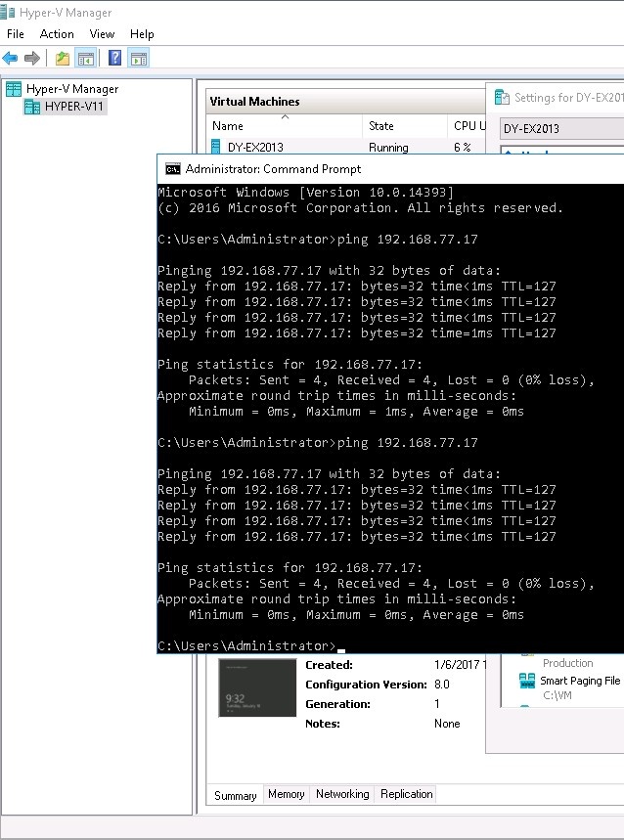
Task: Open the DY-EX2013 VM selector combo box
Action: [x=561, y=128]
